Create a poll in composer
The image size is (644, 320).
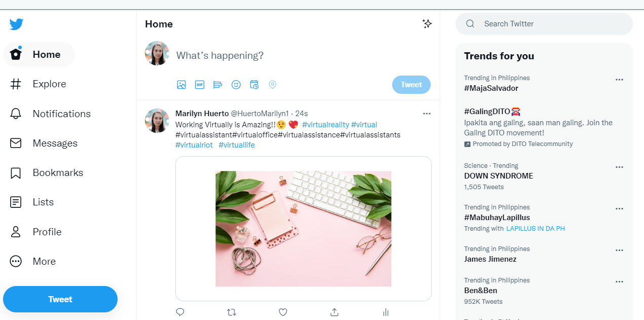pos(218,85)
